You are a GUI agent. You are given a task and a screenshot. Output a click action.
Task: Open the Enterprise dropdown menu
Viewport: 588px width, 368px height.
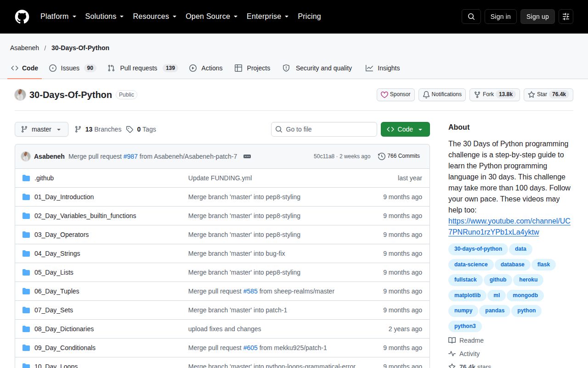tap(267, 17)
